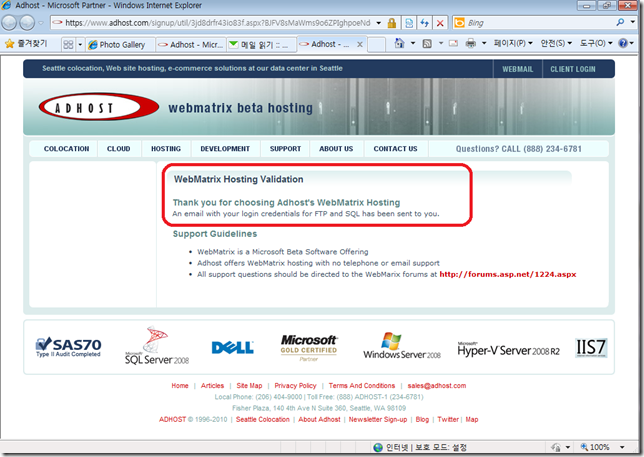
Task: Click the IIS7 logo
Action: [591, 347]
